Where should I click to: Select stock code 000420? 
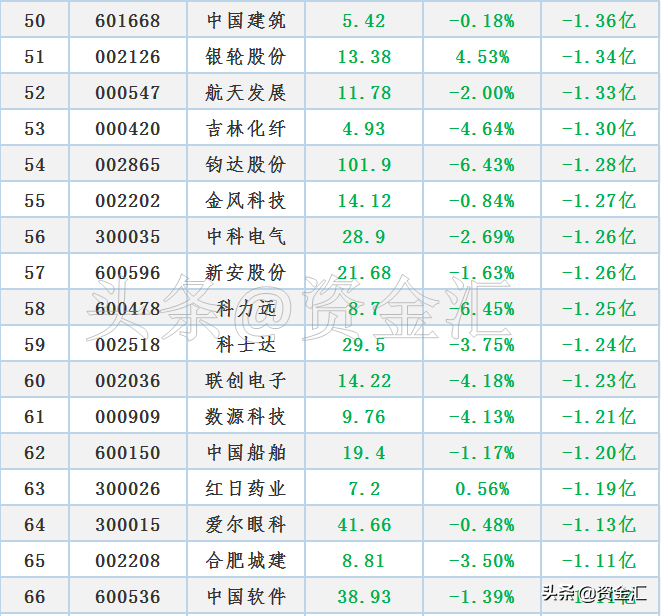(128, 129)
